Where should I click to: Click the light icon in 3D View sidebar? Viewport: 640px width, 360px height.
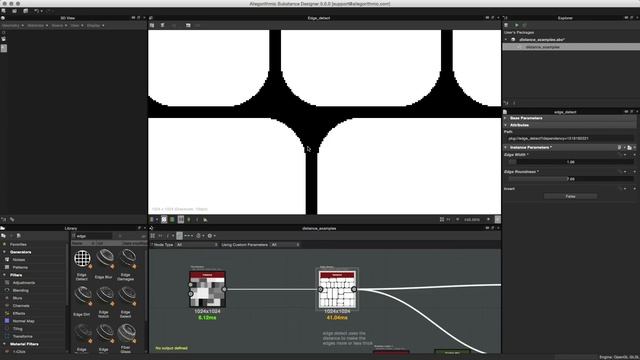[x=4, y=33]
